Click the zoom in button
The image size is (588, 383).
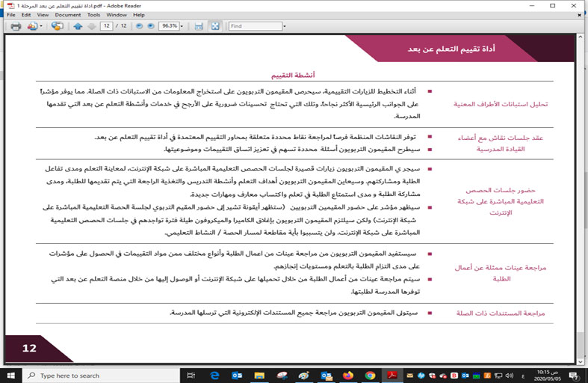(151, 26)
